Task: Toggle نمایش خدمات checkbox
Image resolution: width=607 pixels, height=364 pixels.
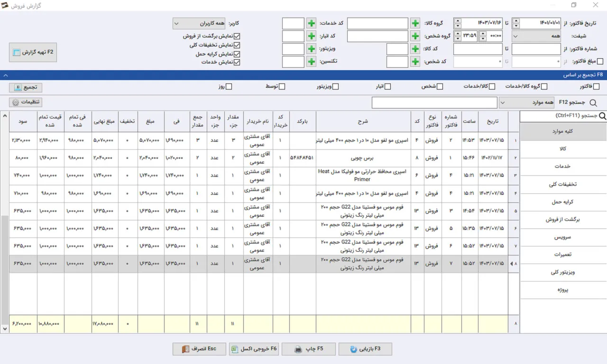Action: (237, 62)
